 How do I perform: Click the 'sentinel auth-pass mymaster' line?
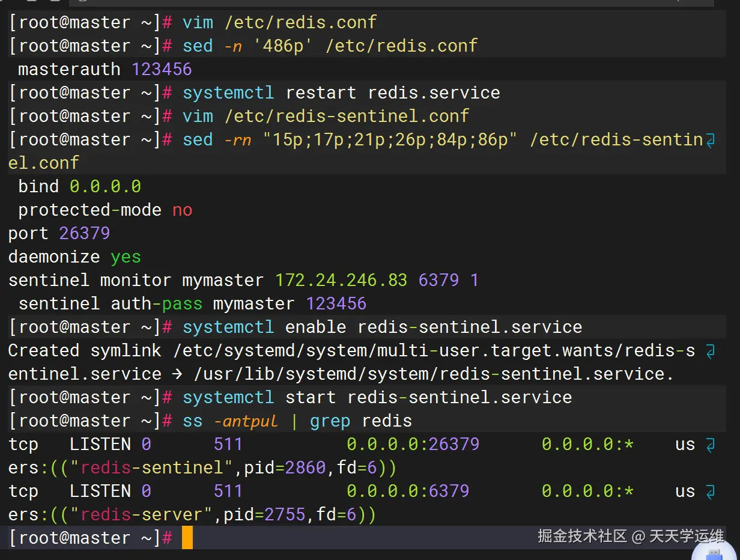[x=192, y=304]
